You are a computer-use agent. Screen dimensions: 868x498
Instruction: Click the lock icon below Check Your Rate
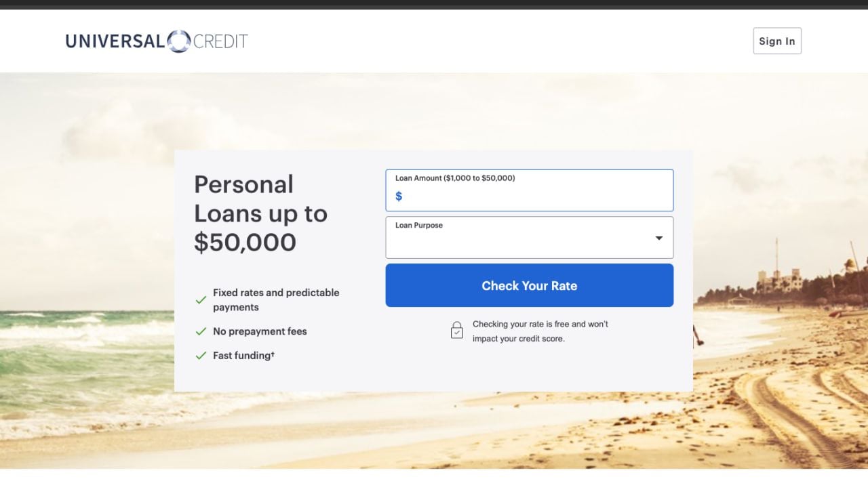coord(457,330)
